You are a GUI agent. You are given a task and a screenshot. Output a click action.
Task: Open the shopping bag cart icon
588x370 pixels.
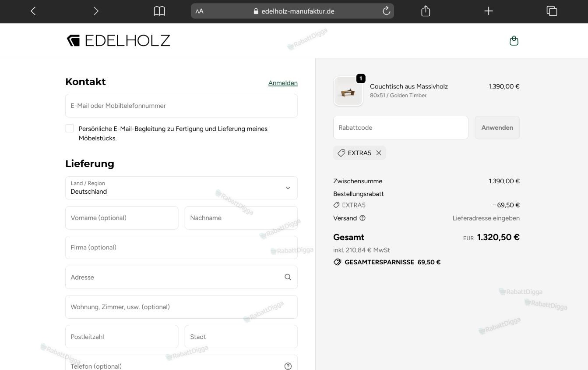tap(514, 41)
